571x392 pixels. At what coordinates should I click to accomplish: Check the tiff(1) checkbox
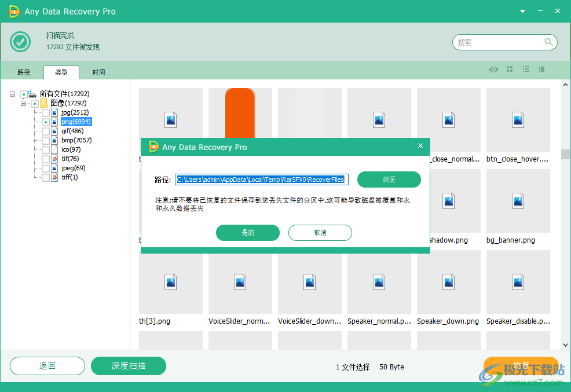point(46,178)
